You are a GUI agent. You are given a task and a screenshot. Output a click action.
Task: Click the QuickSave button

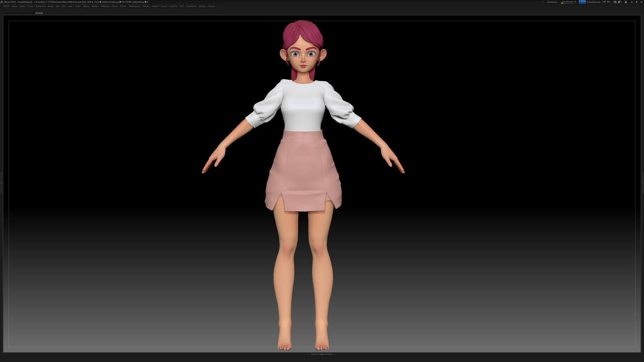[x=552, y=2]
